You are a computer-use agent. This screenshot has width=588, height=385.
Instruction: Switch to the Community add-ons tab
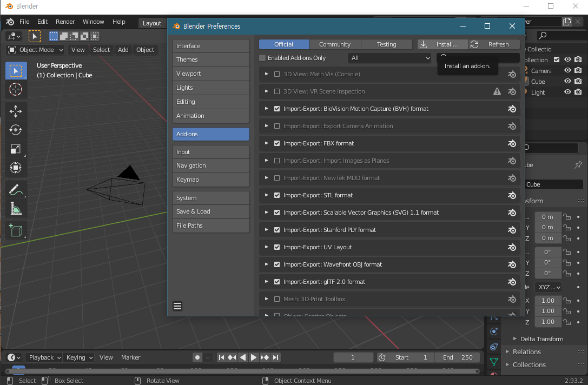click(335, 45)
